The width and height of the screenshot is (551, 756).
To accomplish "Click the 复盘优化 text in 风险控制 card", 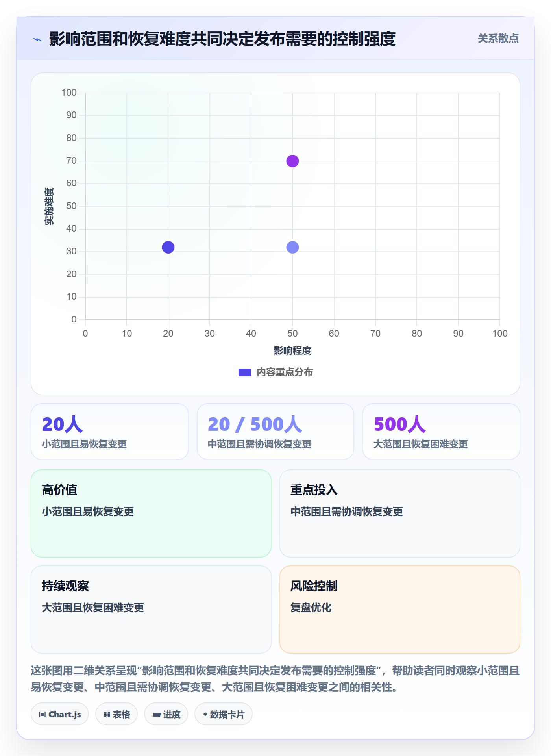I will [311, 608].
